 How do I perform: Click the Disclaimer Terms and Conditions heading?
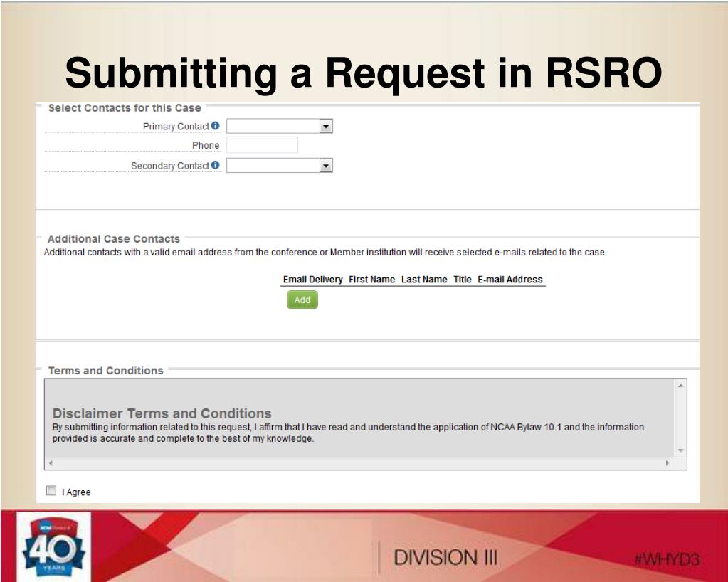click(x=162, y=413)
